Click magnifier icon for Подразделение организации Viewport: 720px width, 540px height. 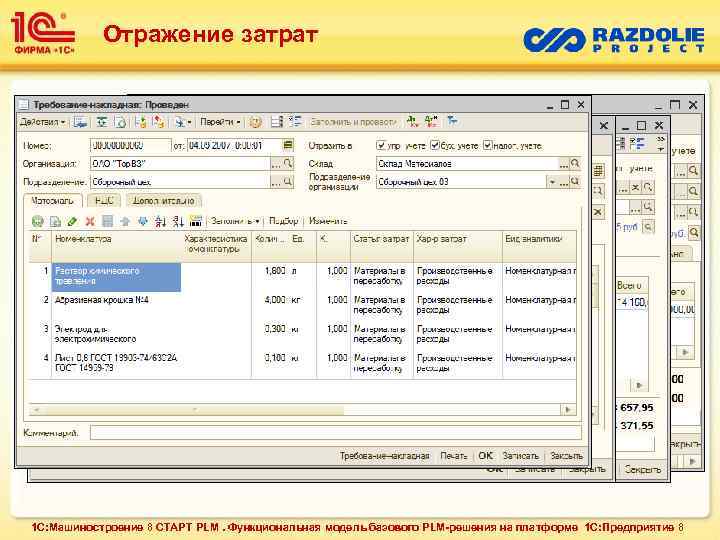(x=575, y=182)
